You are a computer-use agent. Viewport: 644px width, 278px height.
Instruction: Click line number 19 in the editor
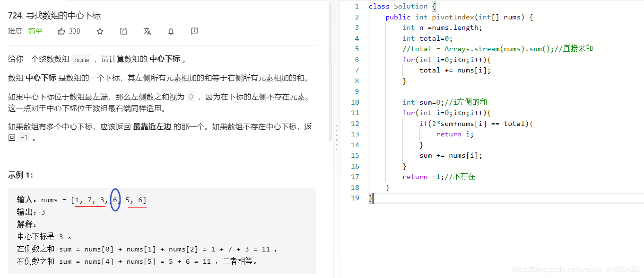click(355, 198)
